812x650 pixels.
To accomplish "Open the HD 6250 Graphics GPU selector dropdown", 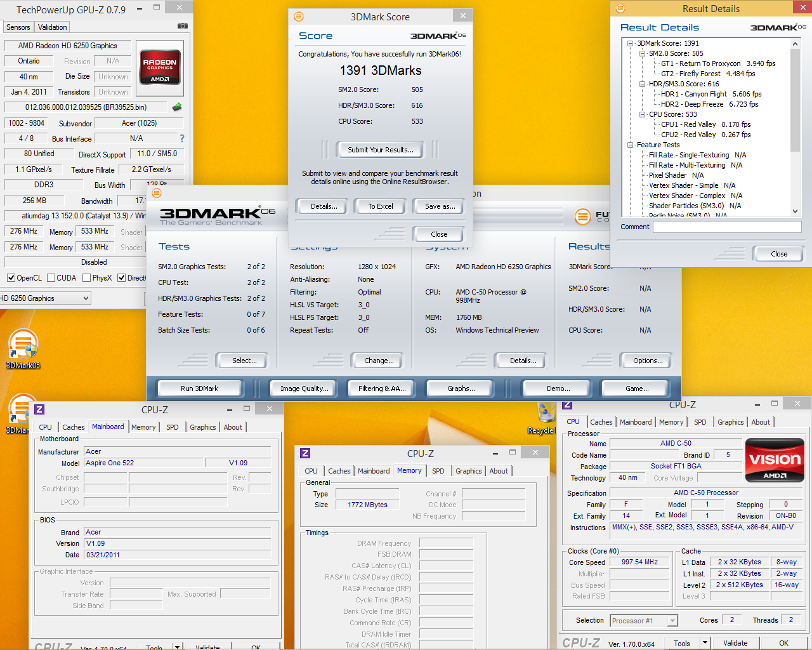I will coord(44,298).
